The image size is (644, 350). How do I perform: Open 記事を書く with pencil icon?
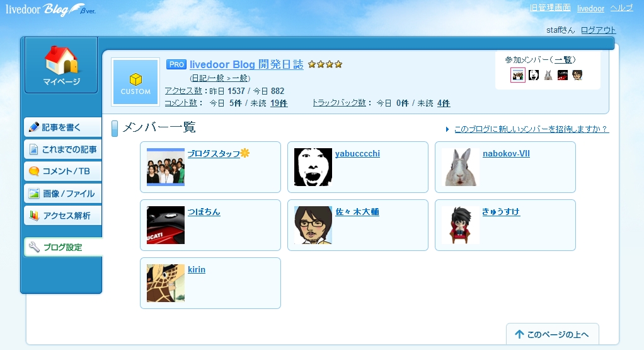click(x=62, y=127)
